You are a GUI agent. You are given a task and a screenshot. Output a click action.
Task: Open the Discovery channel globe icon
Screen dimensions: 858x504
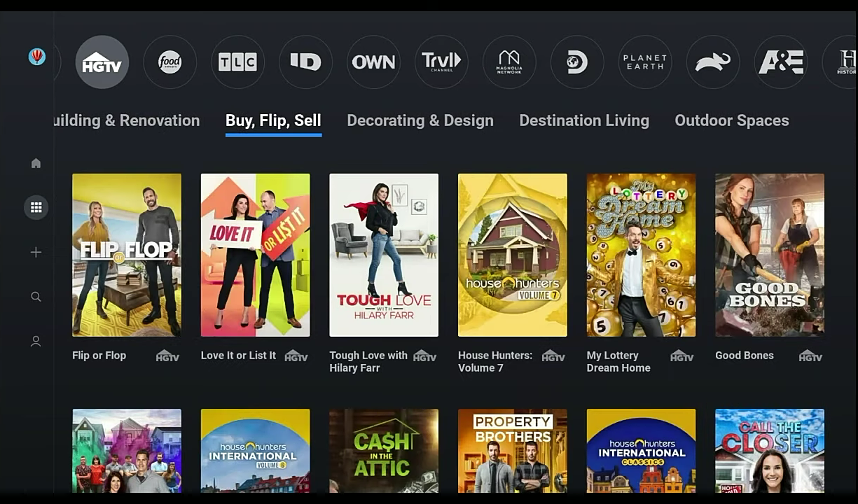(577, 62)
